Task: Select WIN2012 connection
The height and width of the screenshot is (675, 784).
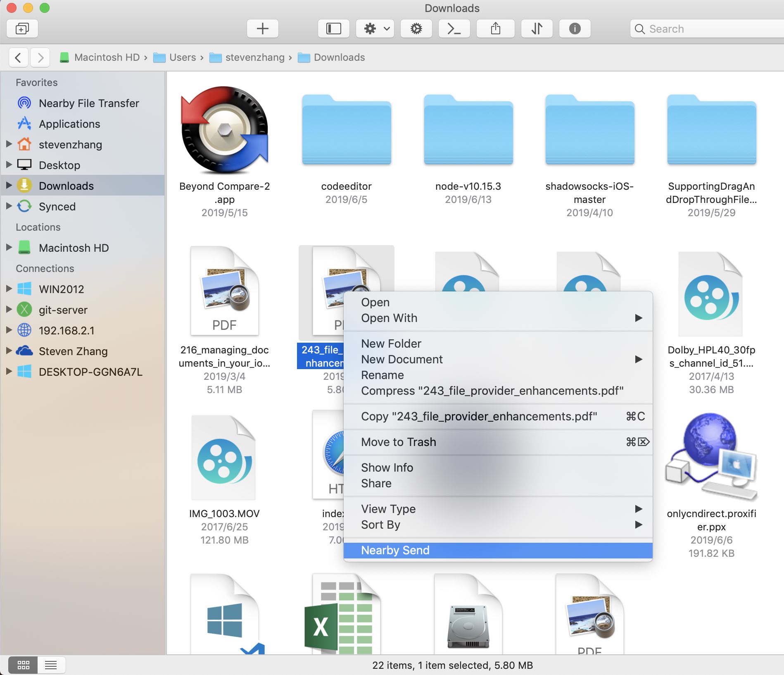Action: (83, 289)
